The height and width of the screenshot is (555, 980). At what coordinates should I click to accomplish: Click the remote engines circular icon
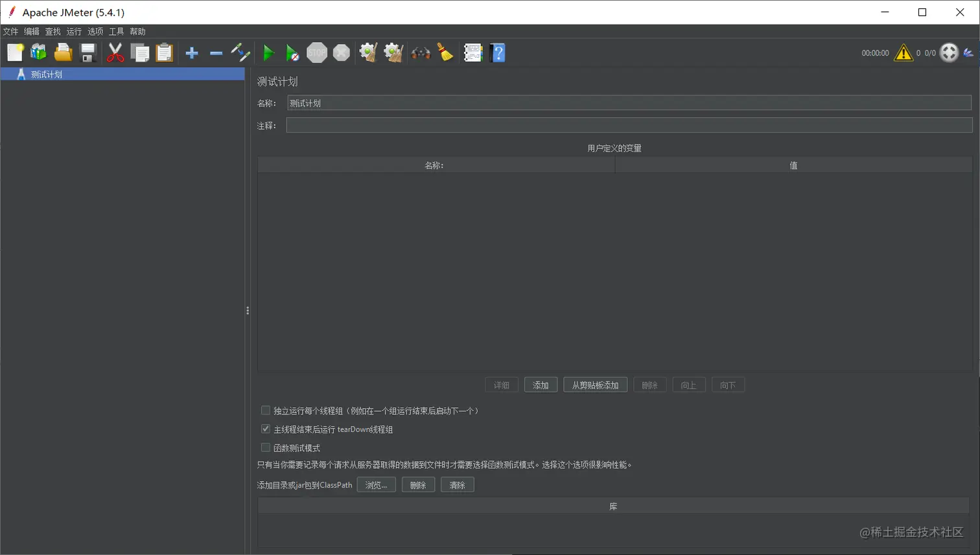pos(950,52)
